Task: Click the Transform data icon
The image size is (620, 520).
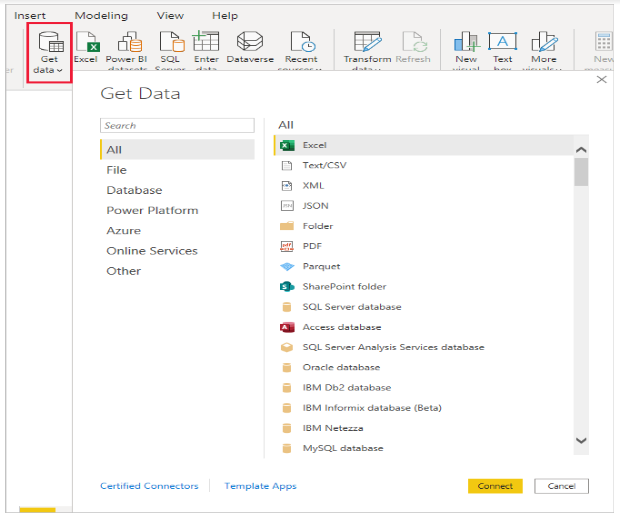Action: point(367,42)
